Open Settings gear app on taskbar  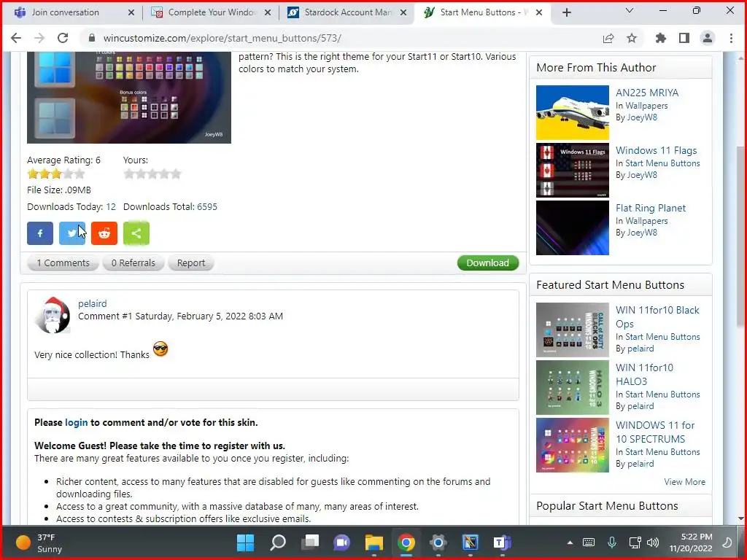pos(438,542)
